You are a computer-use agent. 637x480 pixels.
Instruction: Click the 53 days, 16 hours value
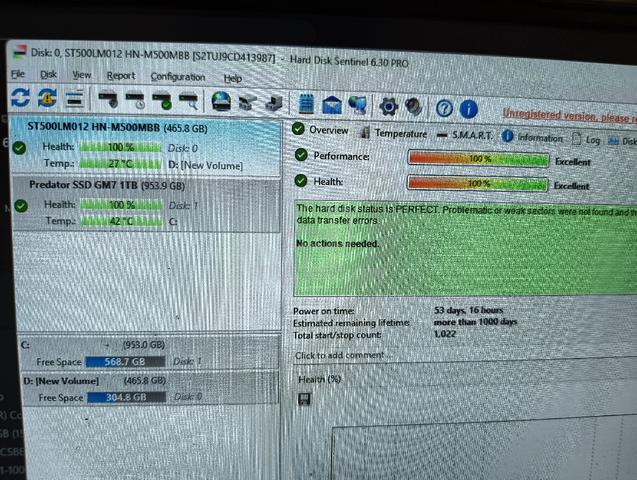[468, 310]
